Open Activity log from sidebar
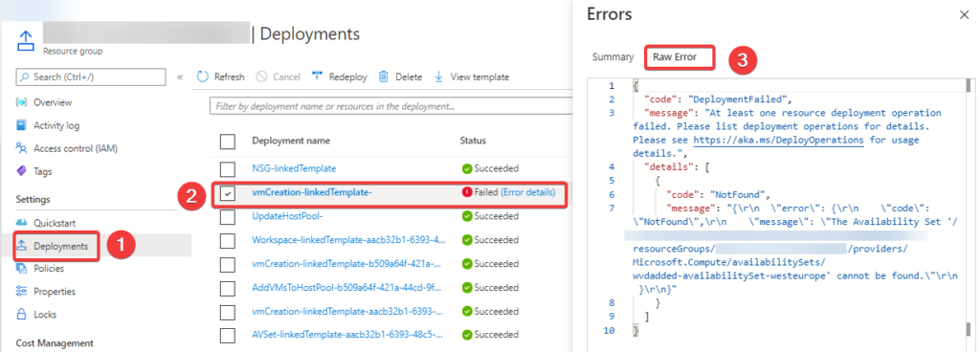980x352 pixels. 56,125
